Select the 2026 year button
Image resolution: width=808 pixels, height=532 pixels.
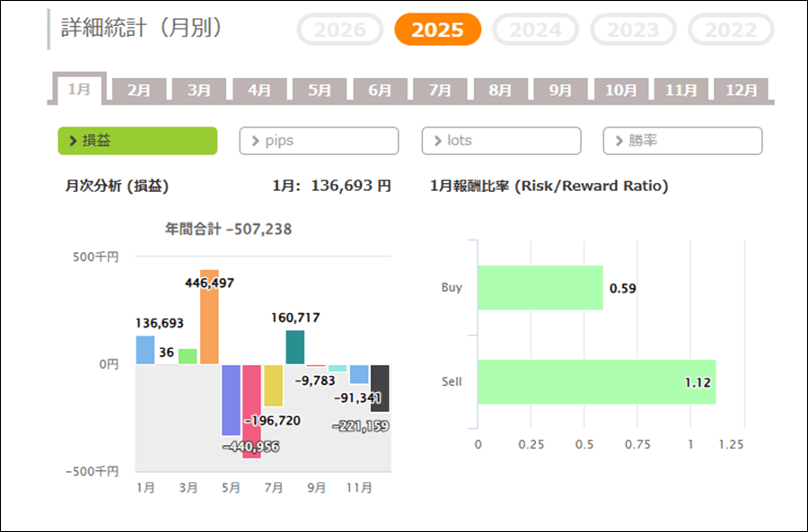[x=339, y=30]
